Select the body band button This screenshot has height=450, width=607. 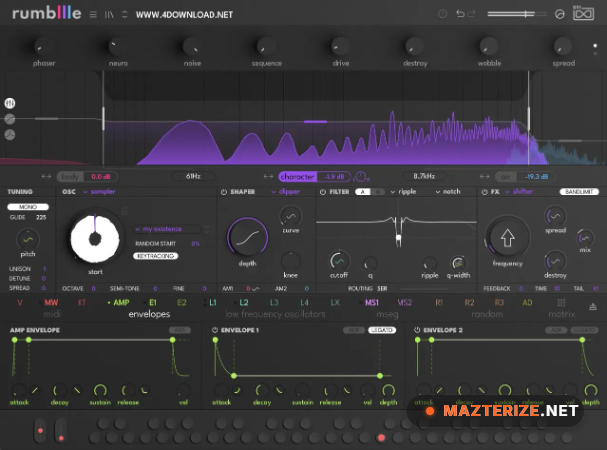pyautogui.click(x=70, y=177)
